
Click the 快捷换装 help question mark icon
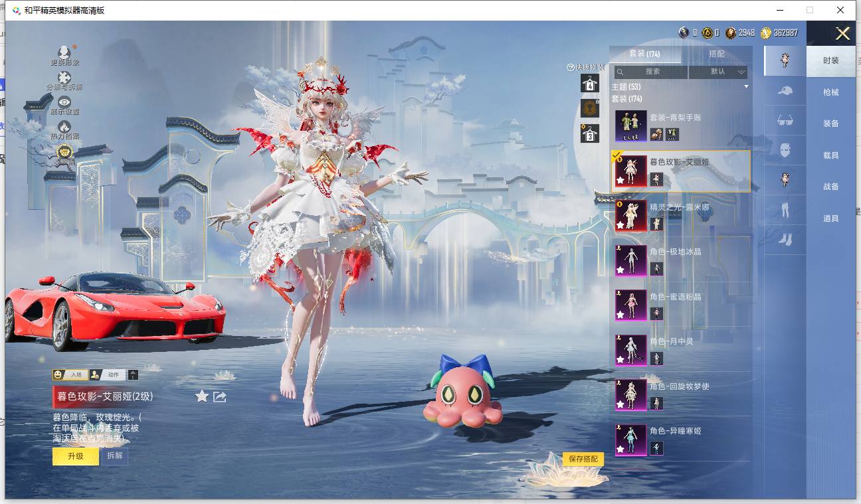point(570,68)
